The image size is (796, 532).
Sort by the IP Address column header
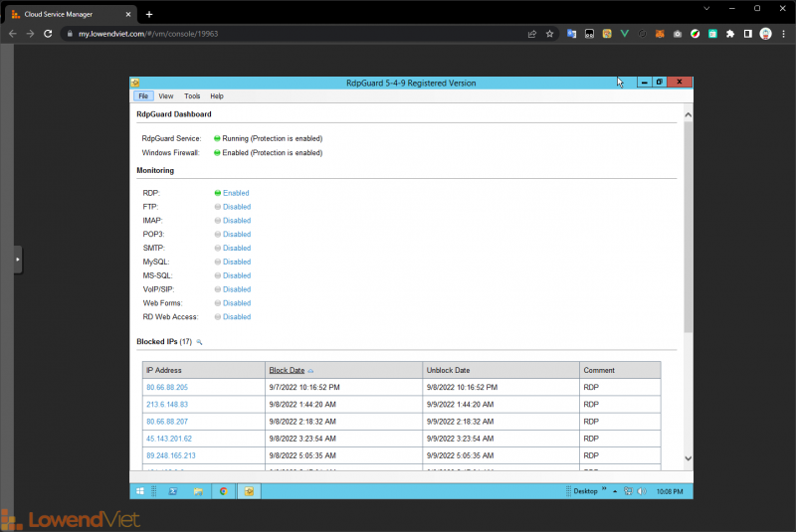tap(204, 370)
